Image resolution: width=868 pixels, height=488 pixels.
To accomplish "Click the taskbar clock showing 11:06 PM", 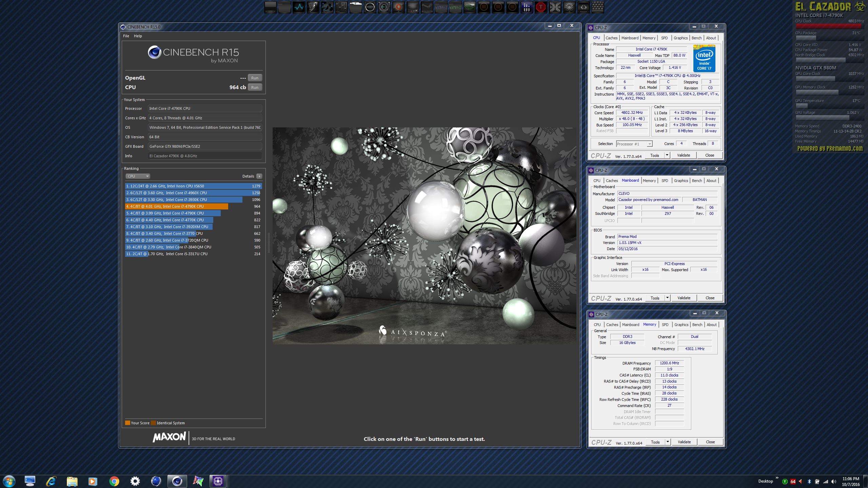I will point(850,482).
